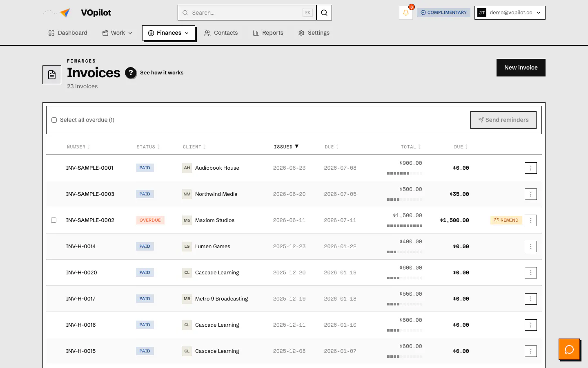
Task: Open the See how it works link
Action: click(x=162, y=73)
